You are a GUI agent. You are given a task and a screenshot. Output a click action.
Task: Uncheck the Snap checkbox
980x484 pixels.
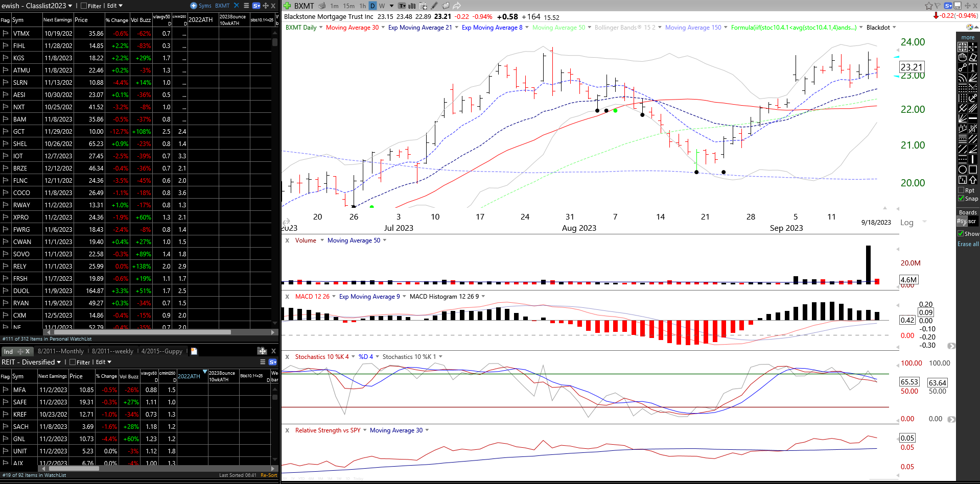point(961,199)
